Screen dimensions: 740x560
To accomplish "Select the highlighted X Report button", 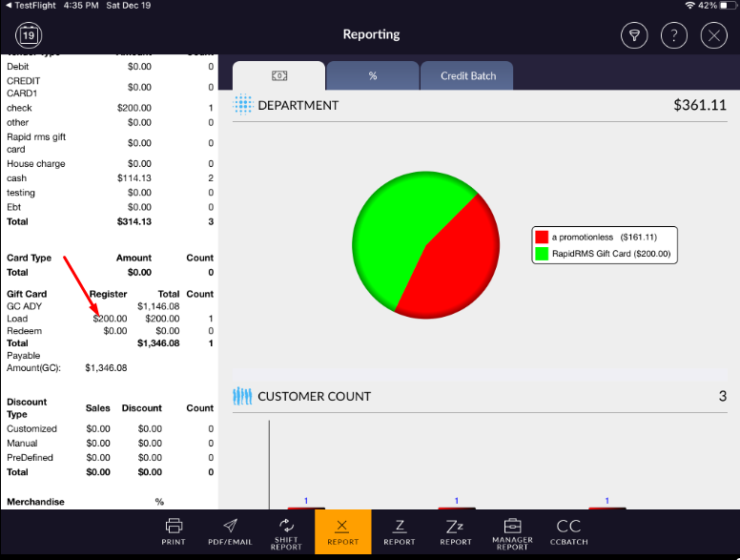I will point(343,531).
